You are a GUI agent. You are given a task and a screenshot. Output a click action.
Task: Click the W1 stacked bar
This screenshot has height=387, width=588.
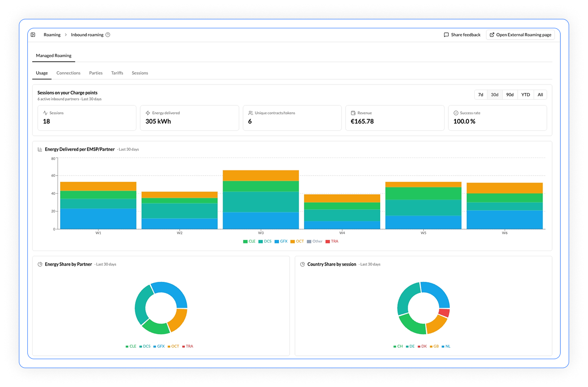98,206
